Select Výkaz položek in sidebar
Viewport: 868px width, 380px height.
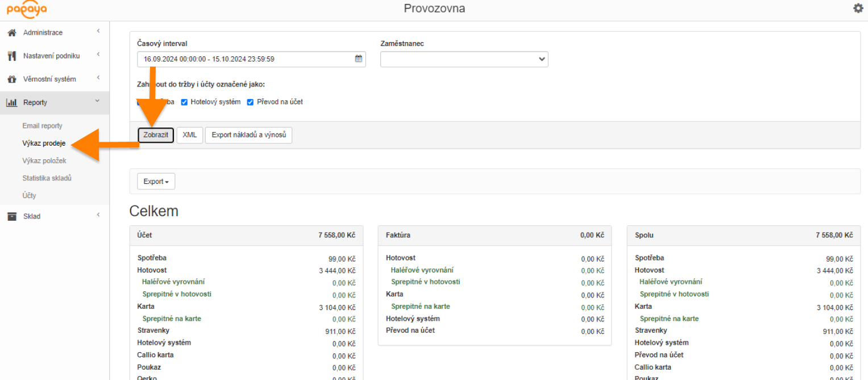click(x=44, y=161)
